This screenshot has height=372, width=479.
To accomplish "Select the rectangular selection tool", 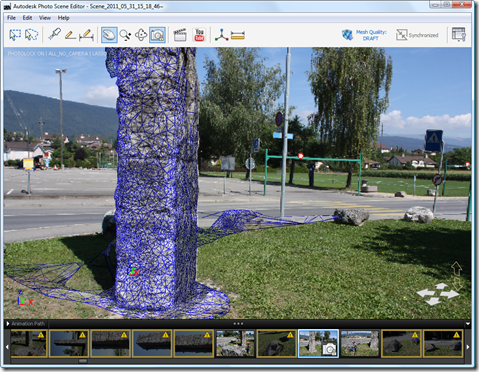I will 15,35.
